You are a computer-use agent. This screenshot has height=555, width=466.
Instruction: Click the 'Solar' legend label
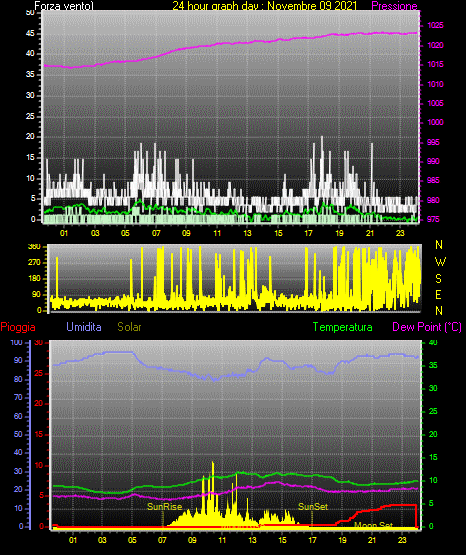tap(129, 327)
